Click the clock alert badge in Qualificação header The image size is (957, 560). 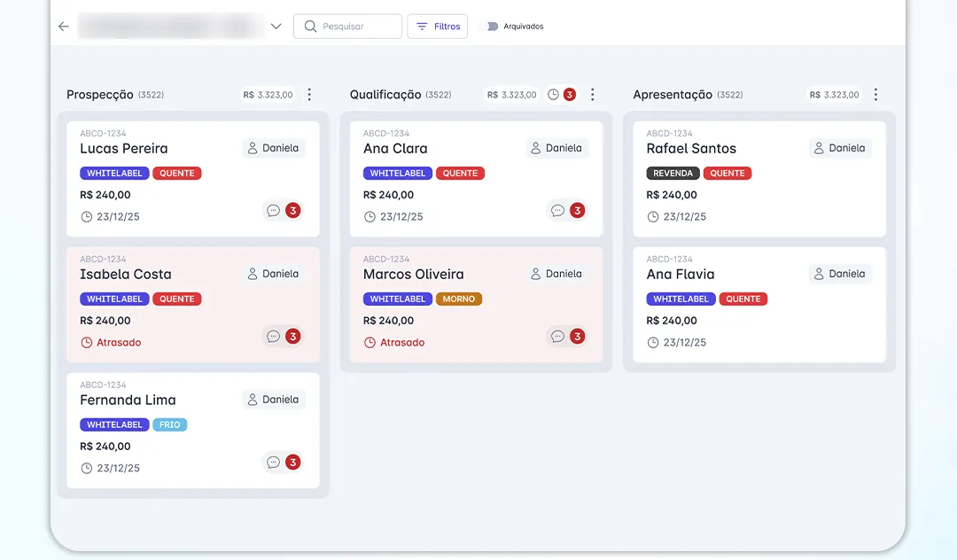[562, 95]
